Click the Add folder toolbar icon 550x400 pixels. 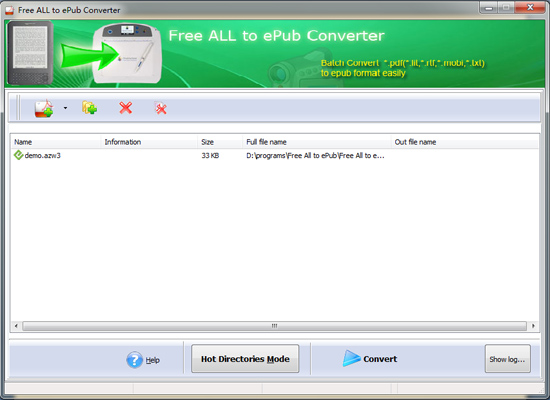[89, 108]
